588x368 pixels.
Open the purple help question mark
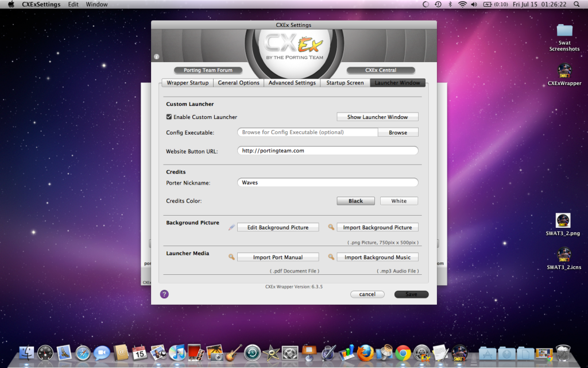(x=164, y=294)
